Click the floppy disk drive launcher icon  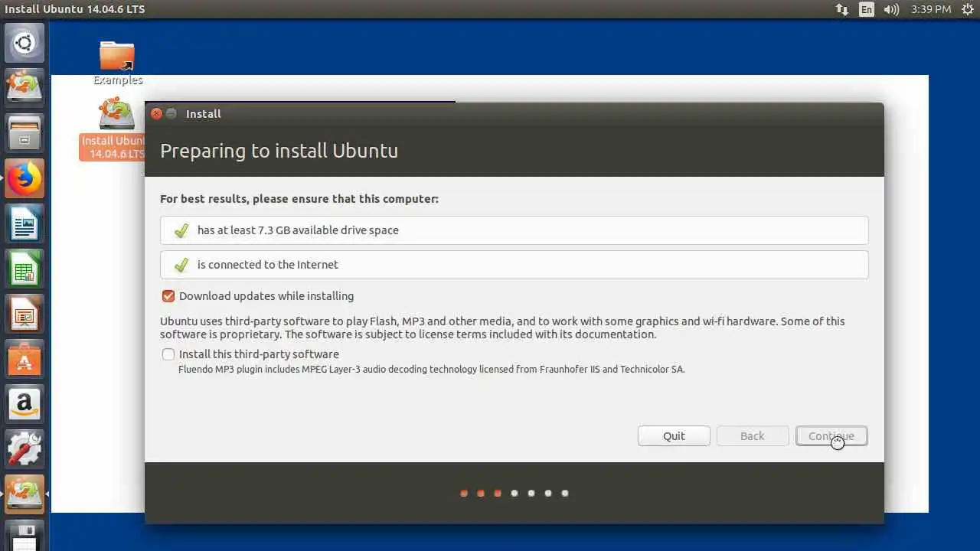tap(24, 536)
